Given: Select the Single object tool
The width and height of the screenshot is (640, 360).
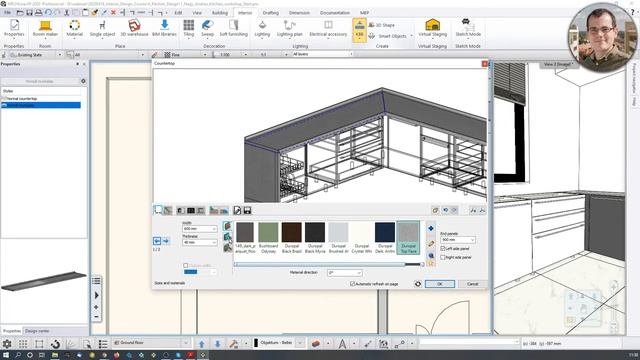Looking at the screenshot, I should coord(102,28).
